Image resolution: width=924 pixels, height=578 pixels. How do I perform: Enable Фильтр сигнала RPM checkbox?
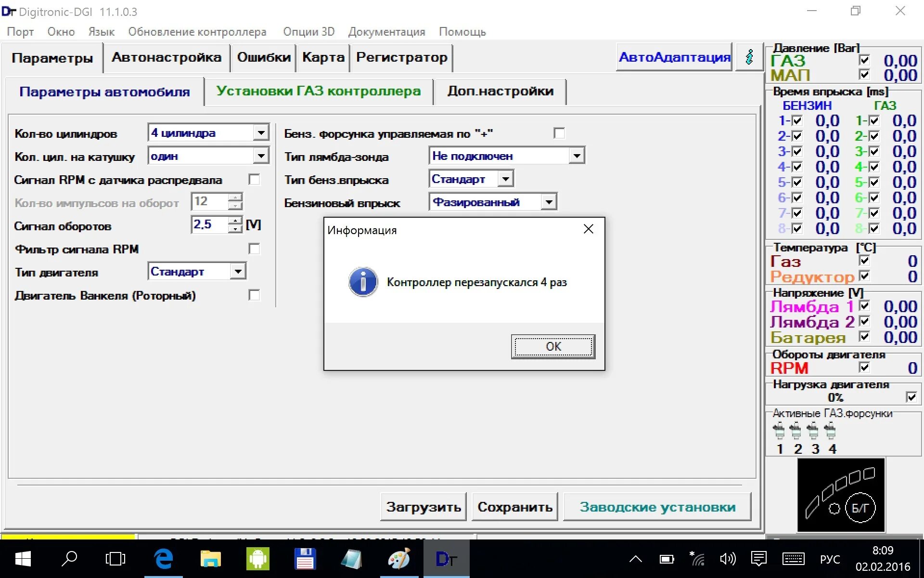(254, 249)
